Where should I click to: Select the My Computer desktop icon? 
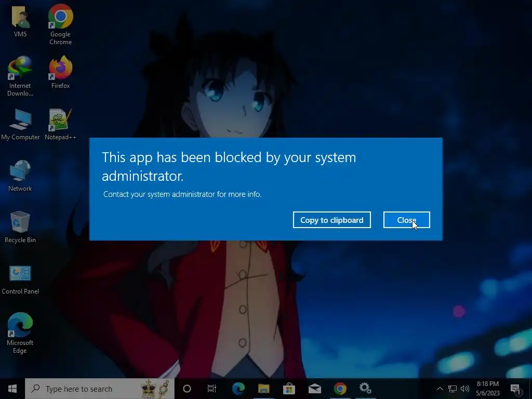(x=20, y=125)
